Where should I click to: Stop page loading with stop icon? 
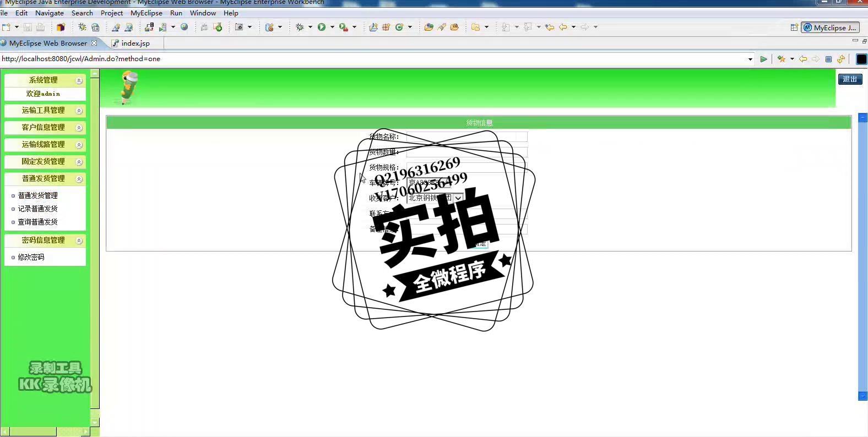coord(828,59)
